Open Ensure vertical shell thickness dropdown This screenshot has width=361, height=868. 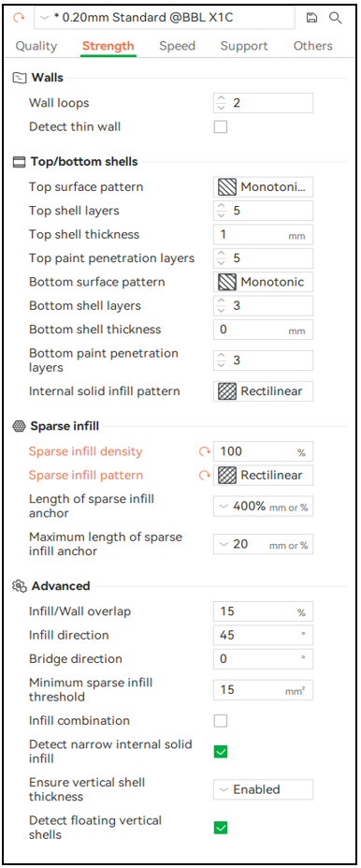click(x=263, y=789)
